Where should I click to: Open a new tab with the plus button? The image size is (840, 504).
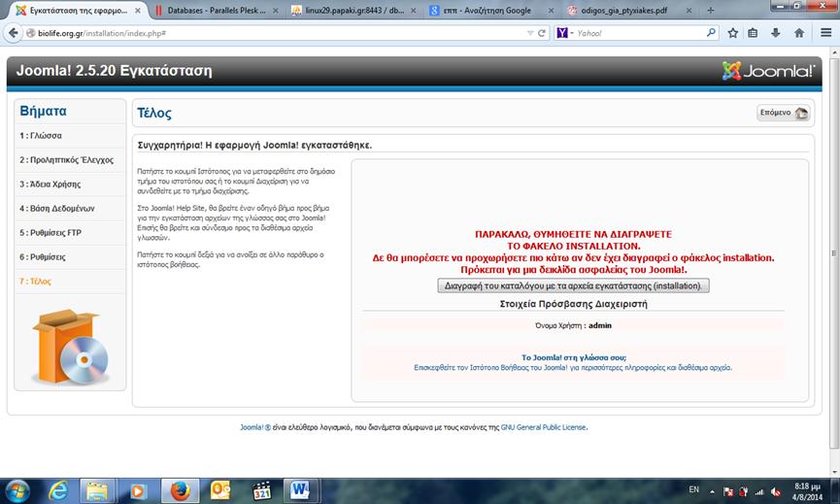710,10
